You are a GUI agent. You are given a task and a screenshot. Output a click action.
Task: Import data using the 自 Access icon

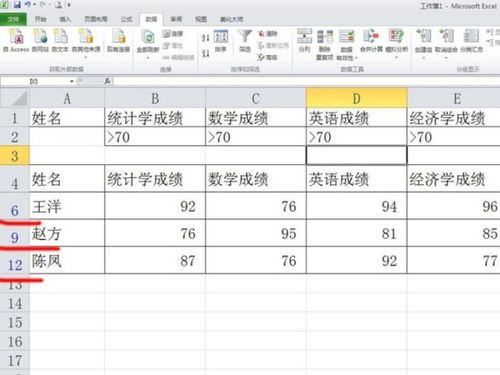pyautogui.click(x=16, y=41)
